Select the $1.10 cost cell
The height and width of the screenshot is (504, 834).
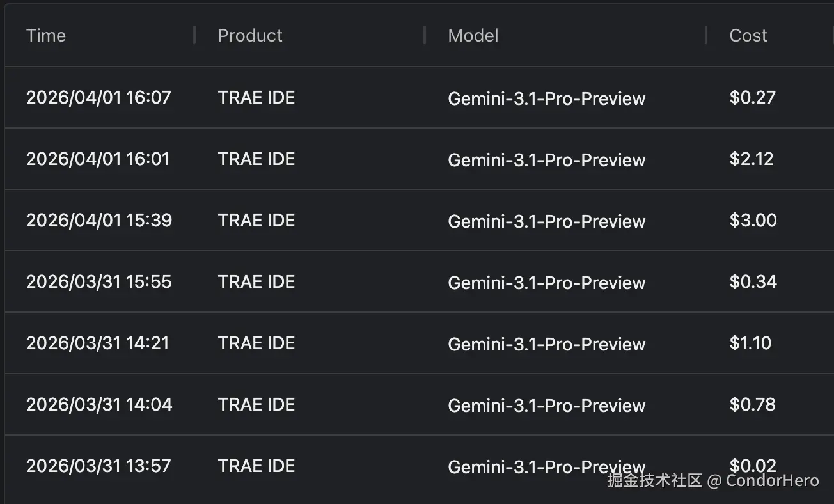point(750,343)
